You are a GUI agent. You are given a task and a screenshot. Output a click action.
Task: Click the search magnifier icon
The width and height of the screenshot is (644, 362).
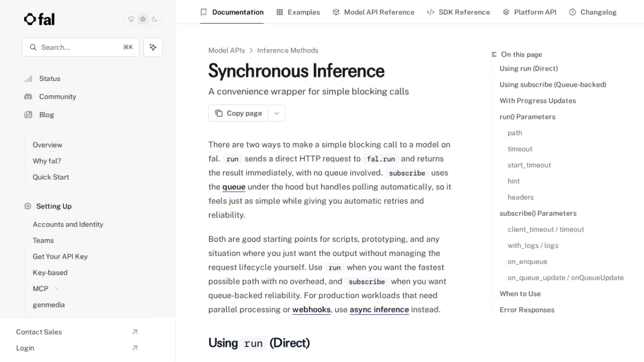click(33, 47)
